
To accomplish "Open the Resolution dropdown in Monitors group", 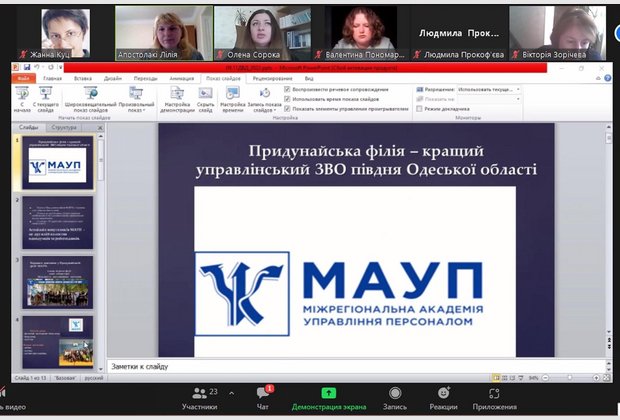I will (488, 89).
